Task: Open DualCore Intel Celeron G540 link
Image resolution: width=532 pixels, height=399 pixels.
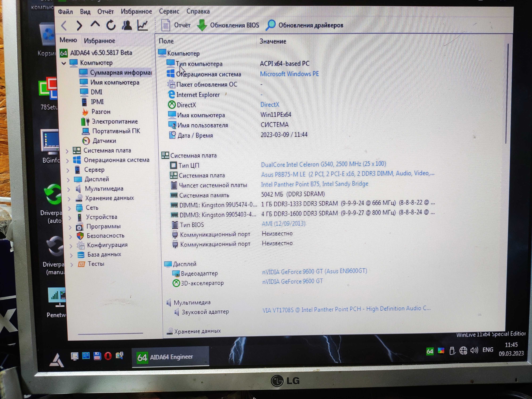Action: 323,164
